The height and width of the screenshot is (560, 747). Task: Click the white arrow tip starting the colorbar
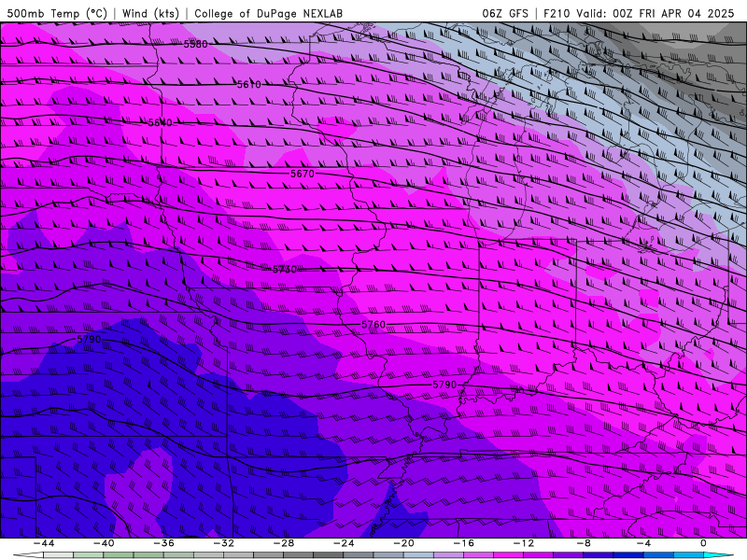point(28,555)
